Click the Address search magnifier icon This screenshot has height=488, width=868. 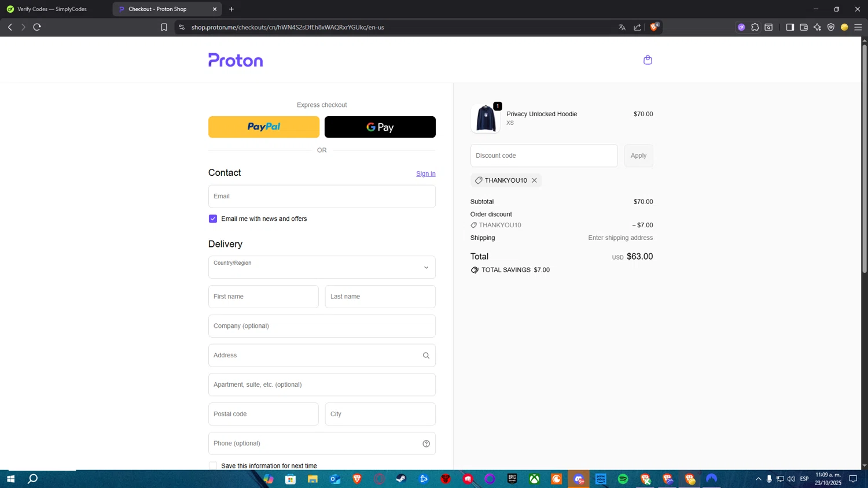pos(426,356)
